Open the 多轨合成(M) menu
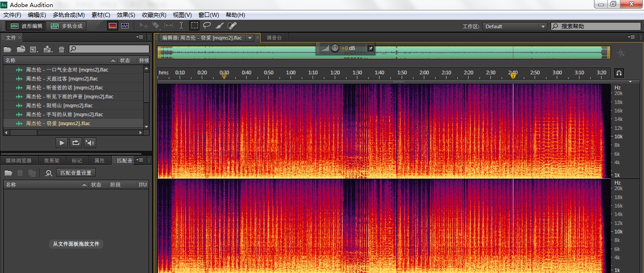Image resolution: width=644 pixels, height=273 pixels. tap(69, 15)
